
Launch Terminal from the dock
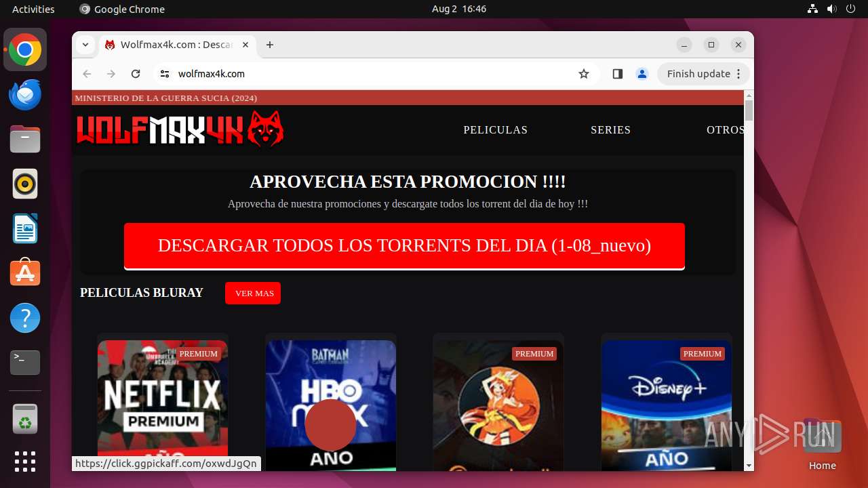coord(25,363)
